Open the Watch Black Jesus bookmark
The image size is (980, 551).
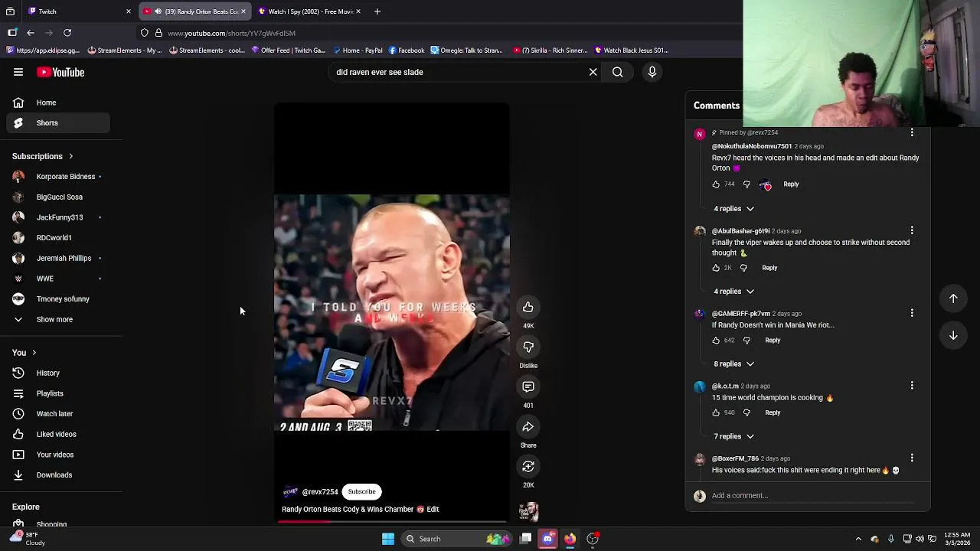point(632,51)
